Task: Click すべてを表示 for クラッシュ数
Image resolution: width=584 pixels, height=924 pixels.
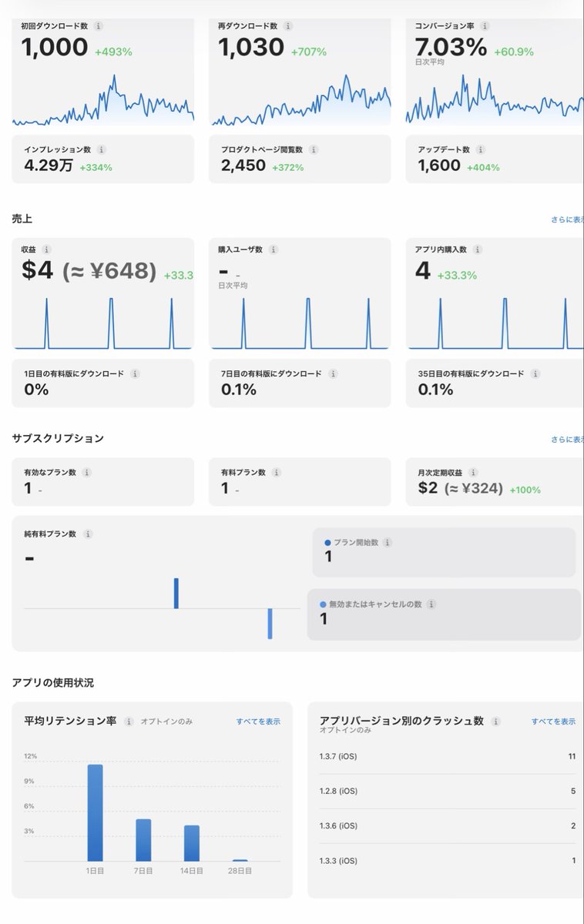Action: pyautogui.click(x=553, y=721)
